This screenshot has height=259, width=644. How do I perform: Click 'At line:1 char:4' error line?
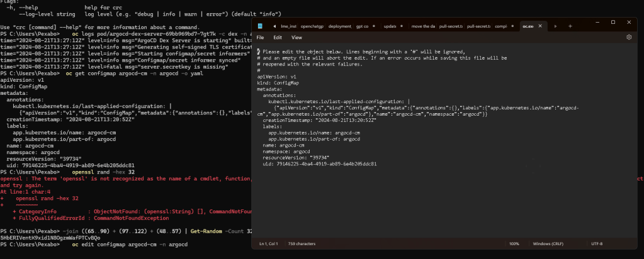click(25, 192)
